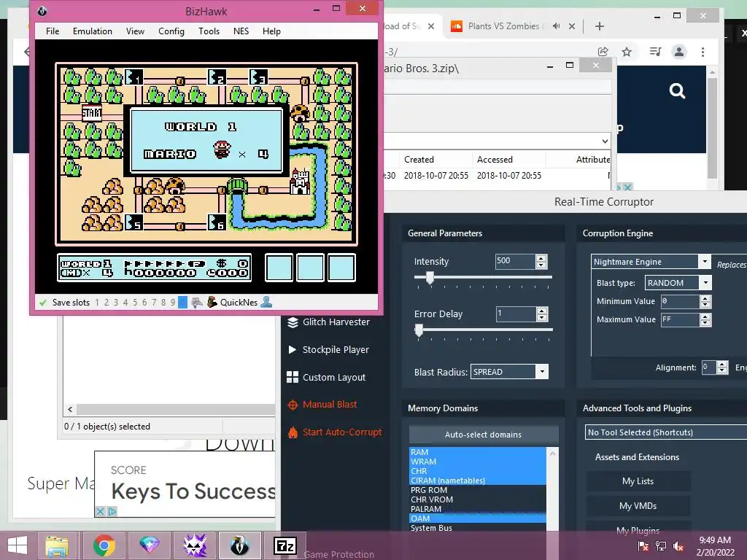Click the Auto-select domains button
747x560 pixels.
click(x=483, y=435)
